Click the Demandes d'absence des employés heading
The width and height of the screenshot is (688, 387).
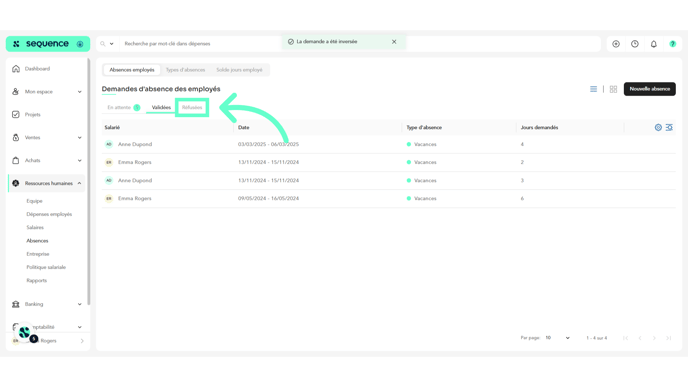pyautogui.click(x=161, y=89)
